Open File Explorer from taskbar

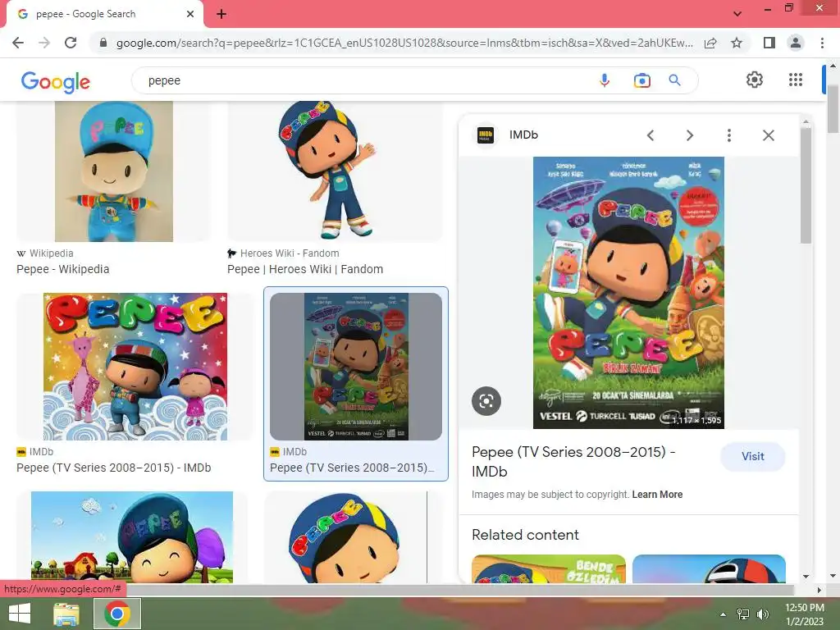tap(66, 614)
